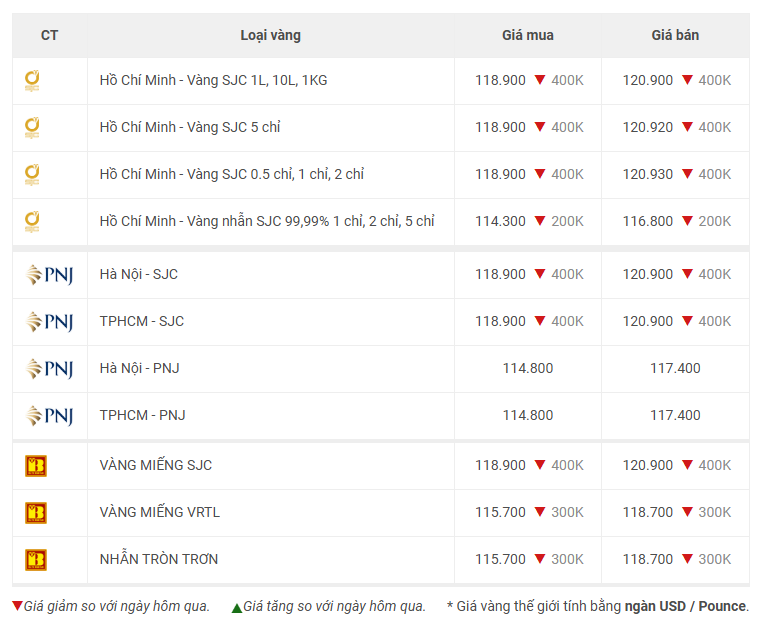Select the VÀNG MIẾNG VRTL row label
The height and width of the screenshot is (629, 760).
(159, 512)
